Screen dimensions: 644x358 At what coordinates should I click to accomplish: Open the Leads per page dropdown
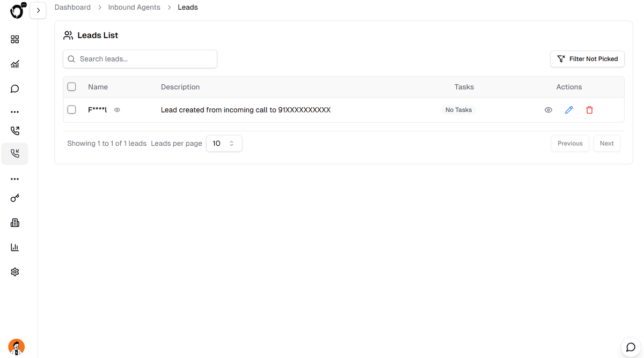coord(224,144)
